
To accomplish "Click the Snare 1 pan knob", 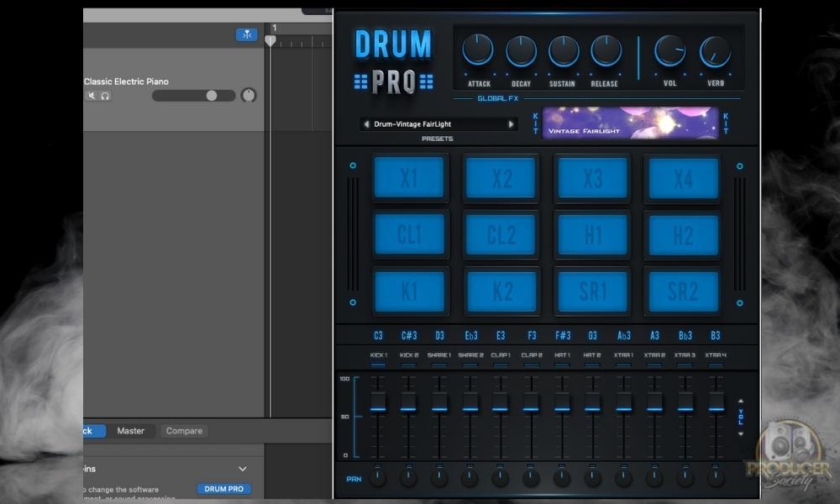I will 438,477.
